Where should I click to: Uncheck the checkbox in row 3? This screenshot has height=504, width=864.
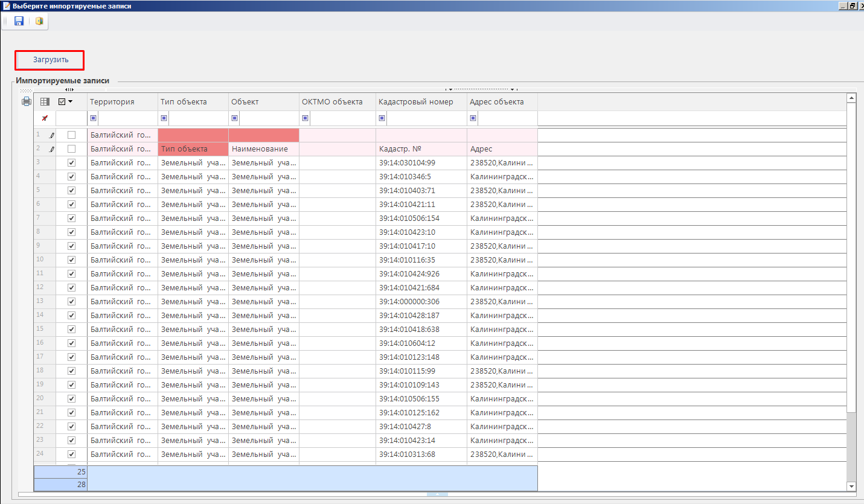pos(71,163)
